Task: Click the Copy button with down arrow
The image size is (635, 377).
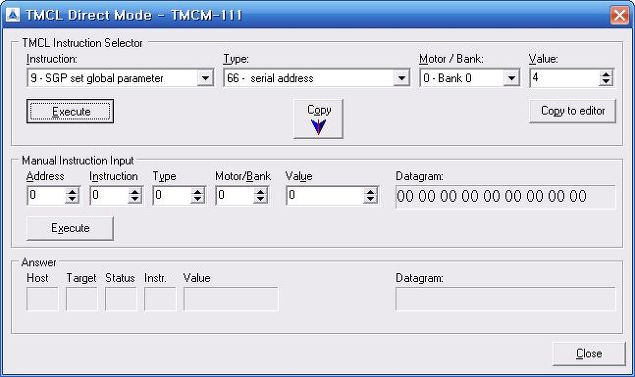Action: pyautogui.click(x=318, y=119)
